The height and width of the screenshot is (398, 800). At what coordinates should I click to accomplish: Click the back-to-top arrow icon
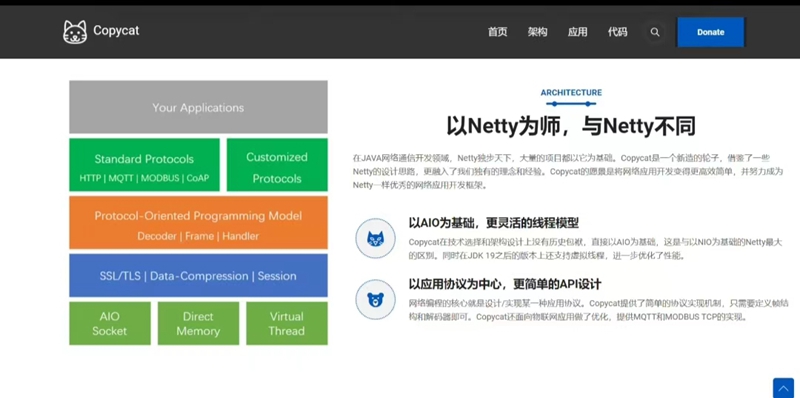click(783, 388)
